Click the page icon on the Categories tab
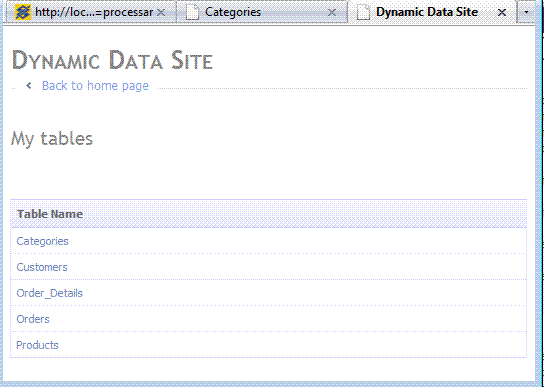The height and width of the screenshot is (387, 544). click(x=192, y=12)
